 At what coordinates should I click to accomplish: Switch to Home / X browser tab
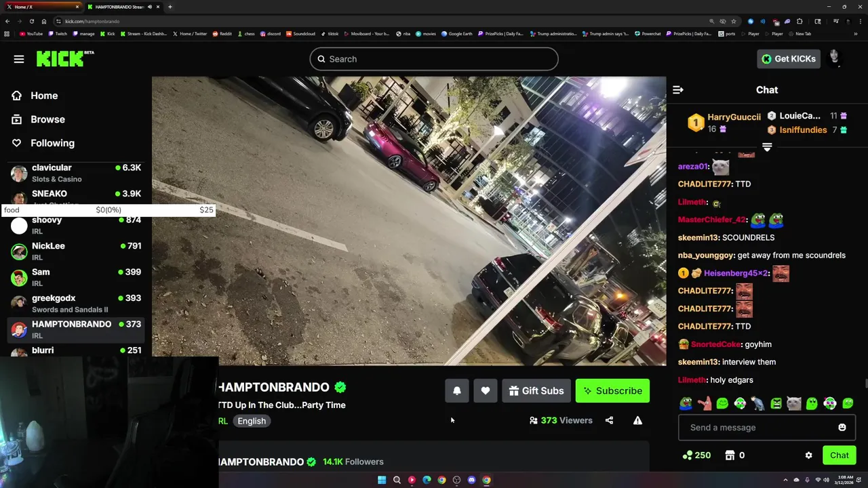click(x=41, y=7)
